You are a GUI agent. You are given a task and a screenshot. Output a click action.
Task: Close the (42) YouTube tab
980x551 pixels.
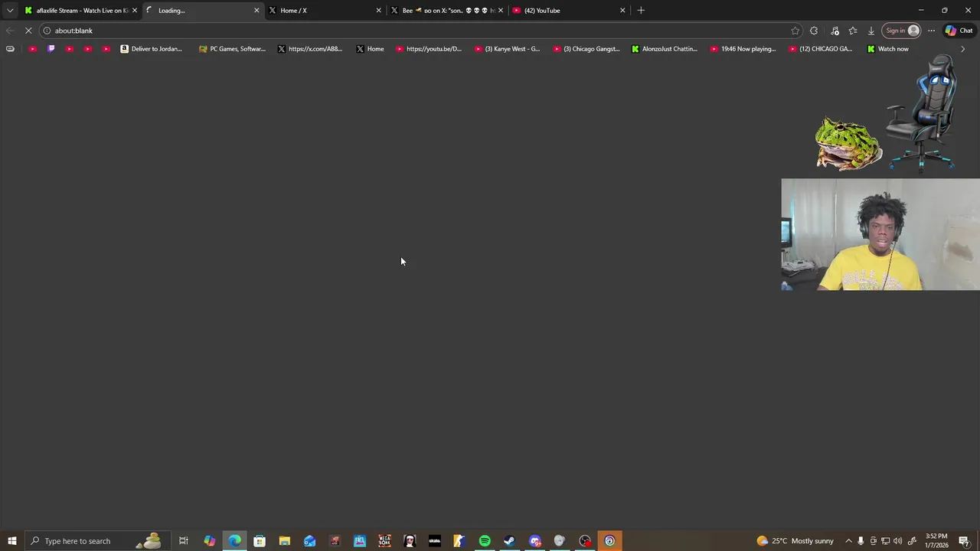pos(622,11)
